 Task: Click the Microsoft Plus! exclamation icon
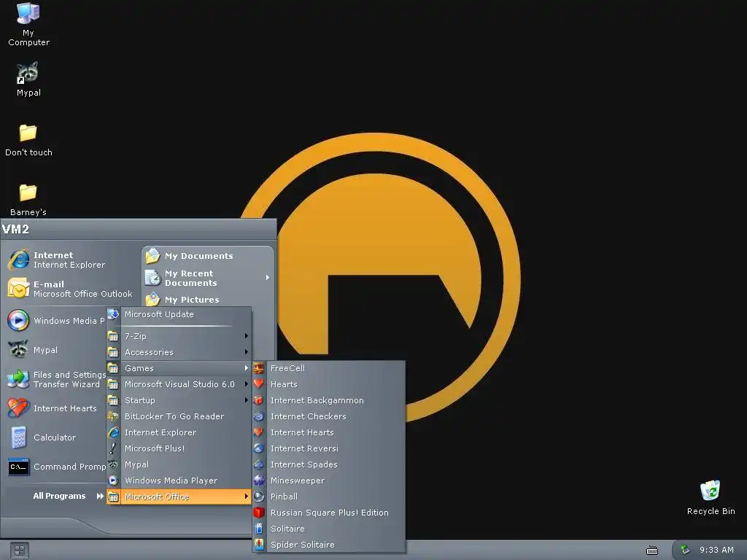click(x=113, y=448)
